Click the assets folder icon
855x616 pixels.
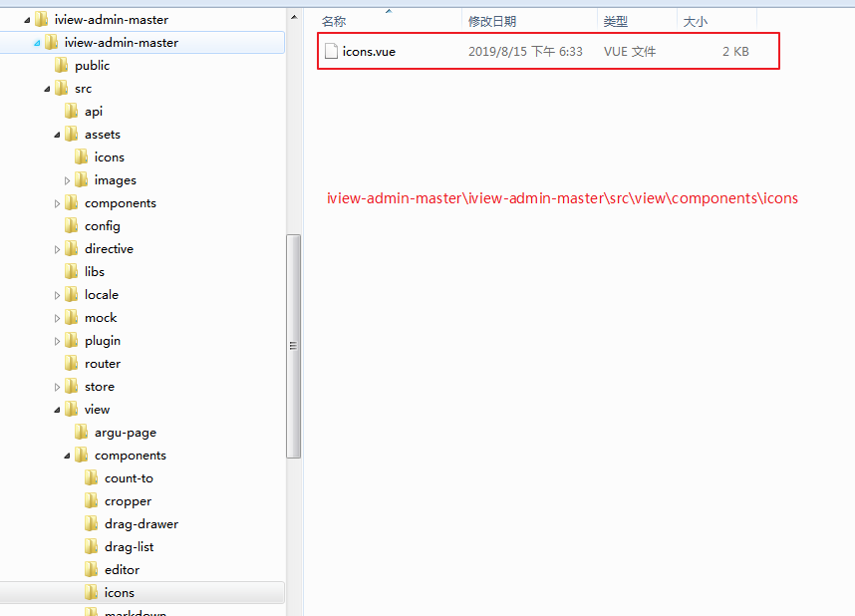71,135
